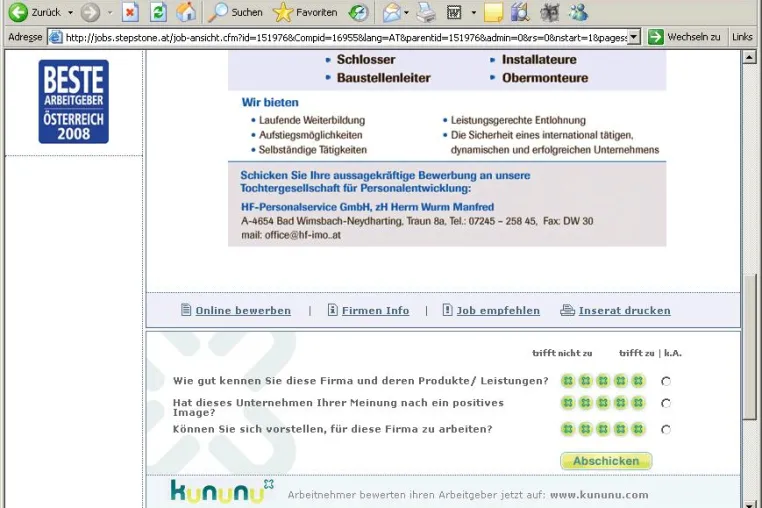Open Messenger people icon
762x508 pixels.
[x=578, y=12]
